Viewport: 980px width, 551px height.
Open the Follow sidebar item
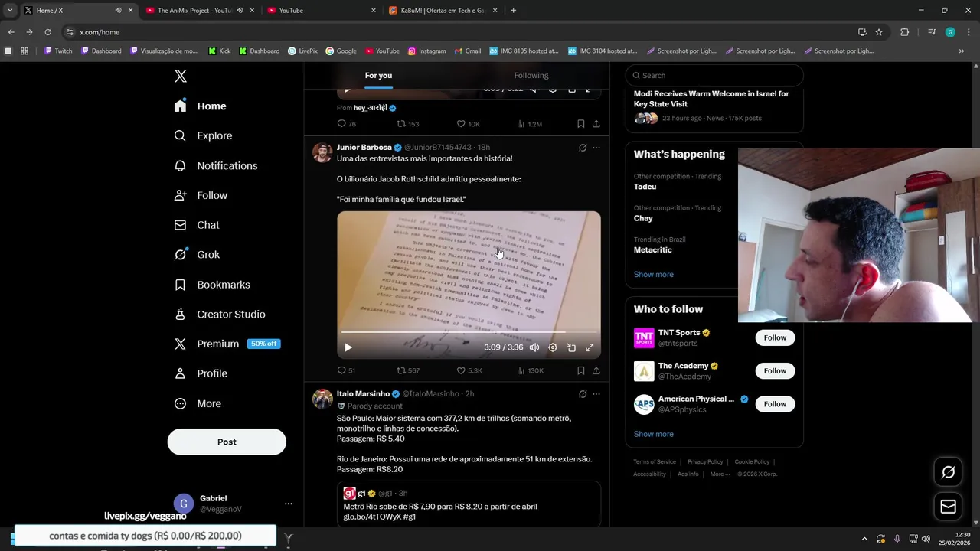pos(201,195)
